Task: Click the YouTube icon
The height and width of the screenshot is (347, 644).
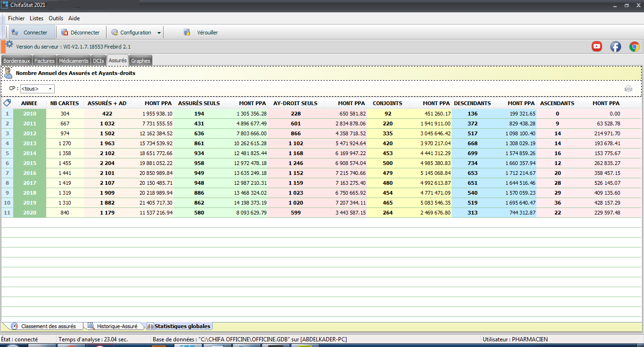Action: click(x=597, y=46)
